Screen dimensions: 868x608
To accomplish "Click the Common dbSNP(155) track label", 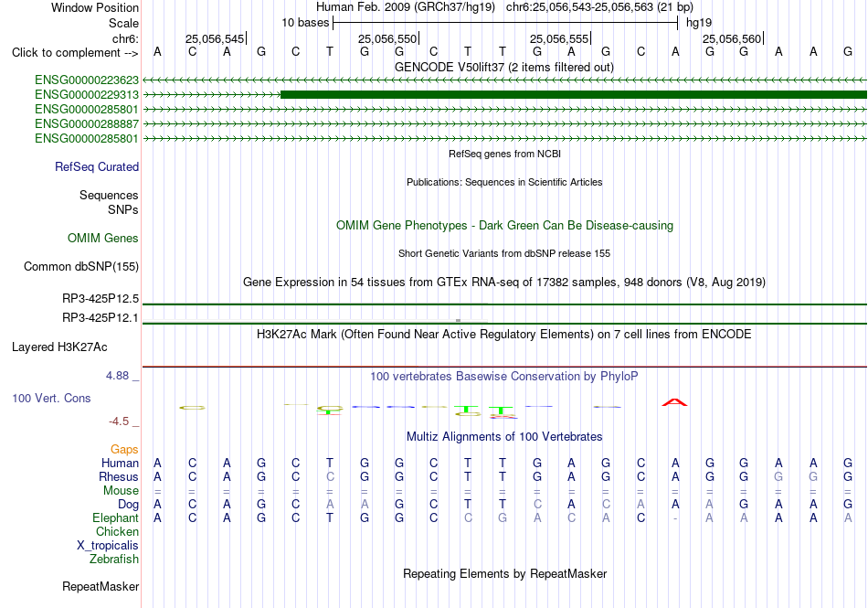I will 81,266.
